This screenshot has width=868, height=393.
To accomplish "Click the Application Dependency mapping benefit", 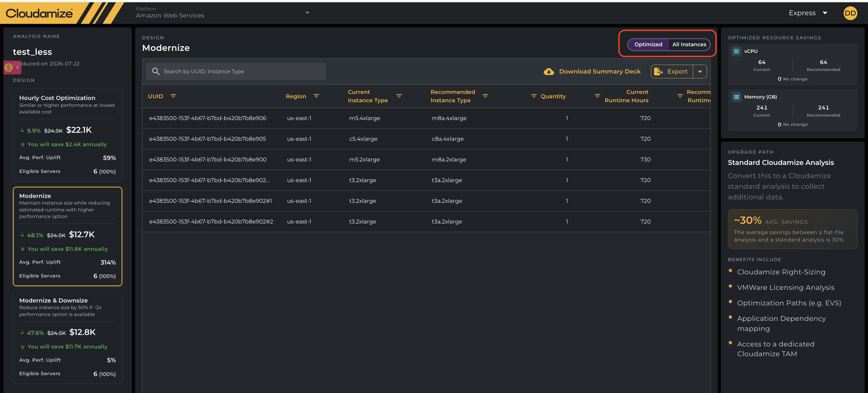I will click(781, 323).
